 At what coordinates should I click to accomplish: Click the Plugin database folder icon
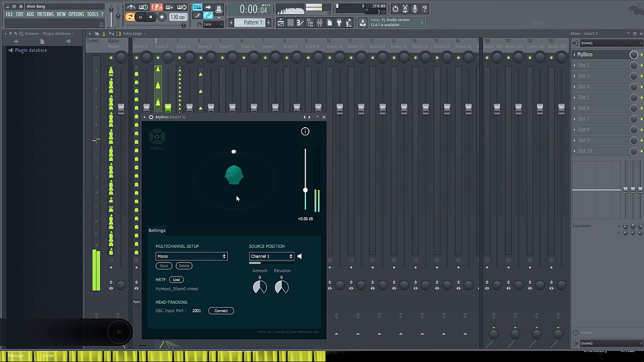11,50
